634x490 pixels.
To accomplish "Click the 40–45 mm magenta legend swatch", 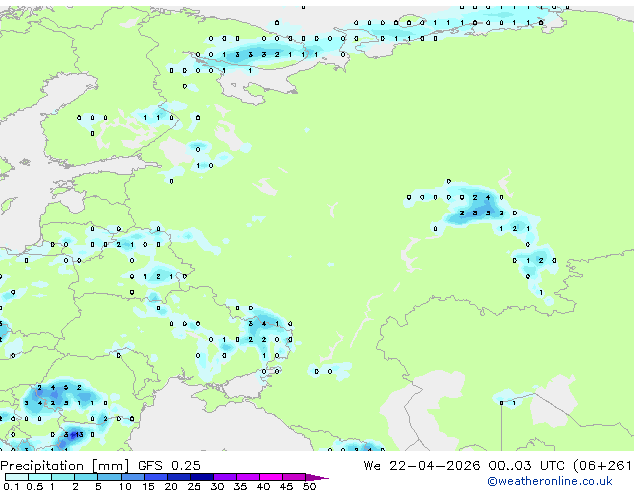I will (x=271, y=477).
